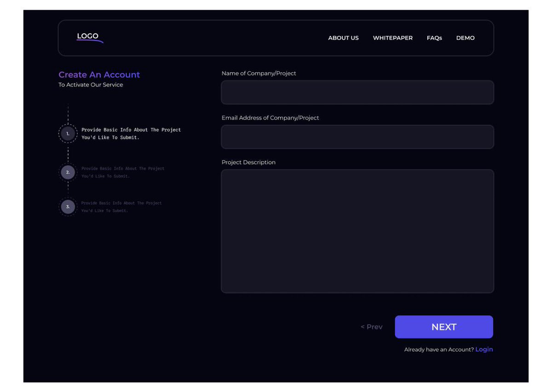Focus the Name of Company/Project field
The width and height of the screenshot is (552, 392).
[x=357, y=92]
